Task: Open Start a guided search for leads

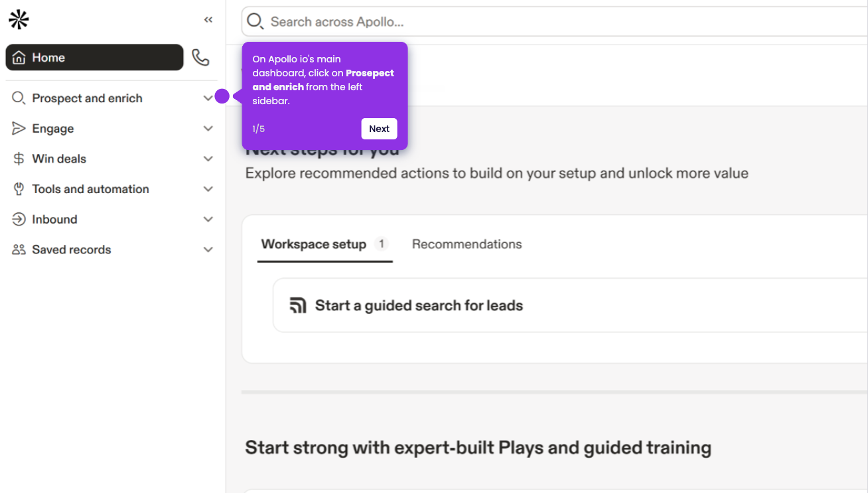Action: tap(570, 305)
